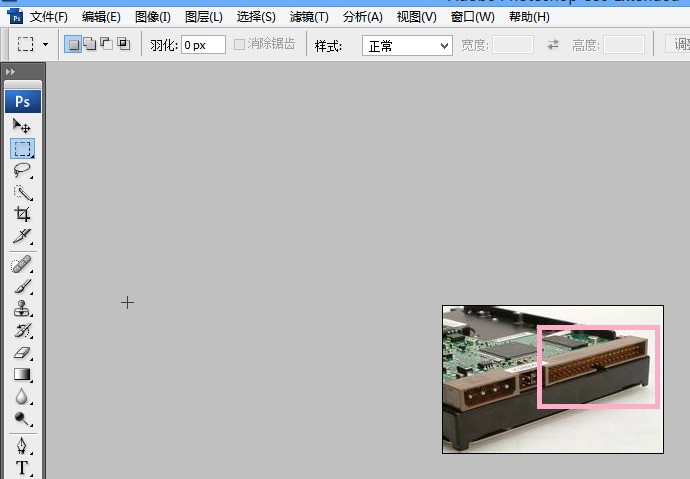Toggle Intersect with Selection mode
This screenshot has width=690, height=479.
point(124,44)
